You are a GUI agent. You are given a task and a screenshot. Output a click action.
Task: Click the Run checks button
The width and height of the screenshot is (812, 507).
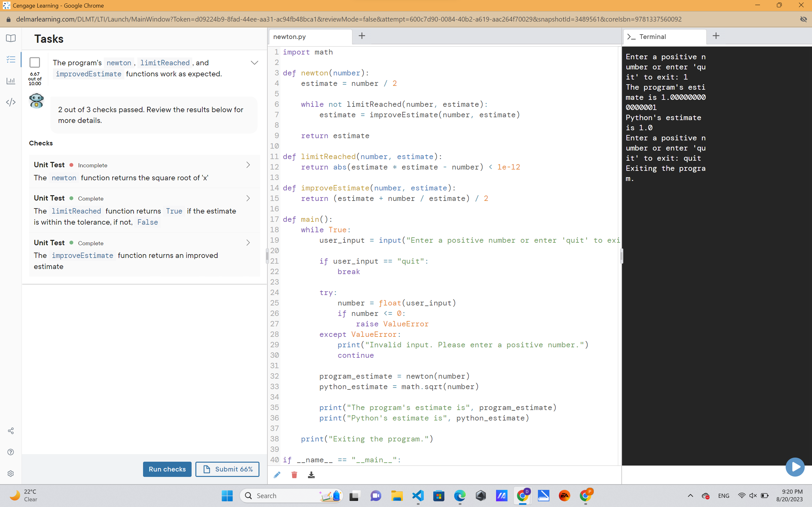[x=167, y=469]
